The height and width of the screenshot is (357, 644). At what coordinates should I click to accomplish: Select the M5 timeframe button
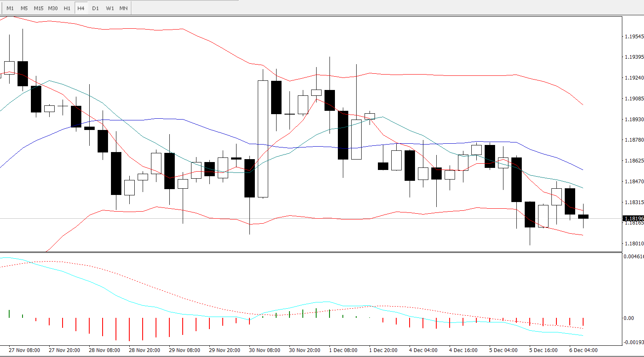tap(24, 8)
